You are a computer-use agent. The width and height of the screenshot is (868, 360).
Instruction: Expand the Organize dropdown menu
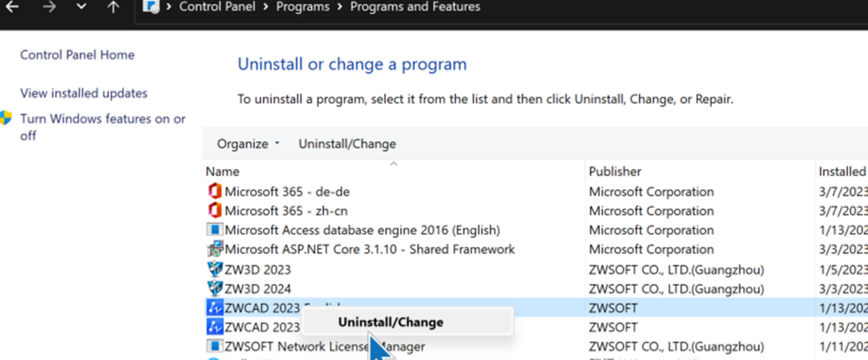pos(249,144)
